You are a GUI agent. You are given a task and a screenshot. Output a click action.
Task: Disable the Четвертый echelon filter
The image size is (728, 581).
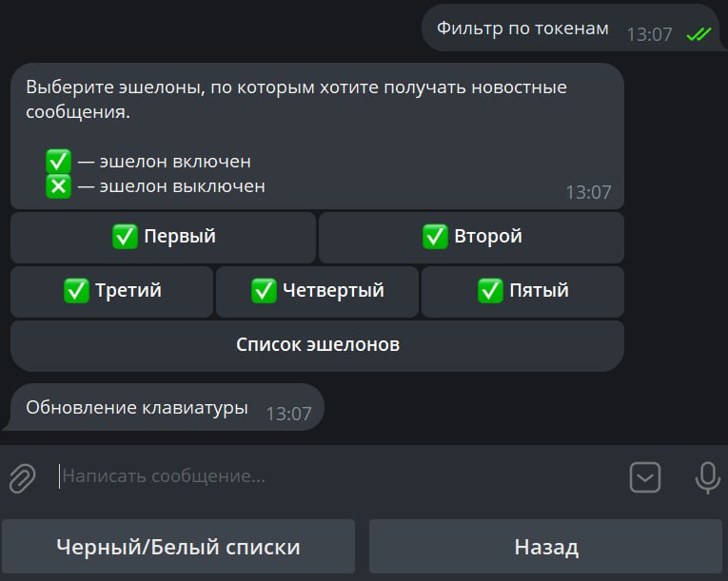(317, 291)
